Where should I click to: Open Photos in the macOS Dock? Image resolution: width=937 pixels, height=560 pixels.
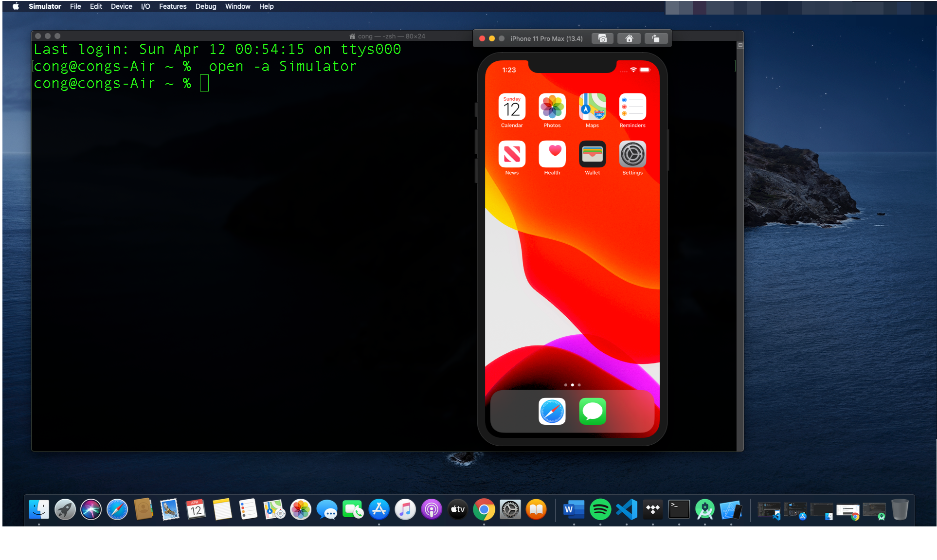click(301, 510)
